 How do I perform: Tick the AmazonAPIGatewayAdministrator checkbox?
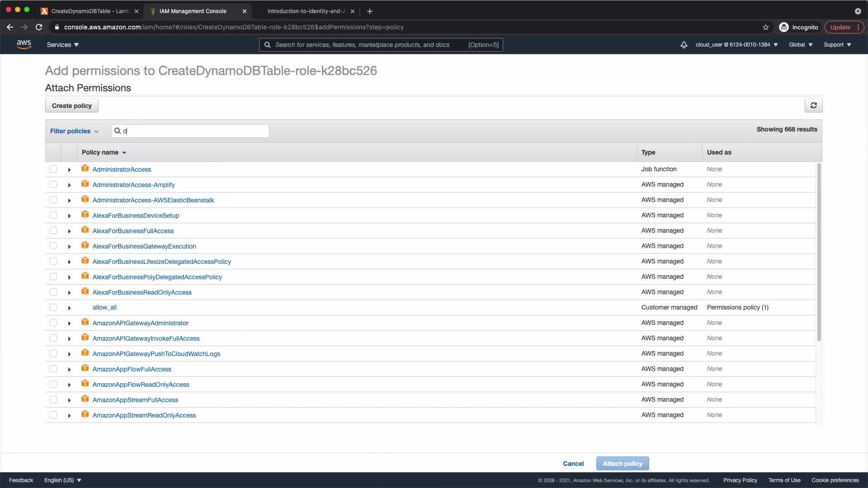(x=53, y=323)
